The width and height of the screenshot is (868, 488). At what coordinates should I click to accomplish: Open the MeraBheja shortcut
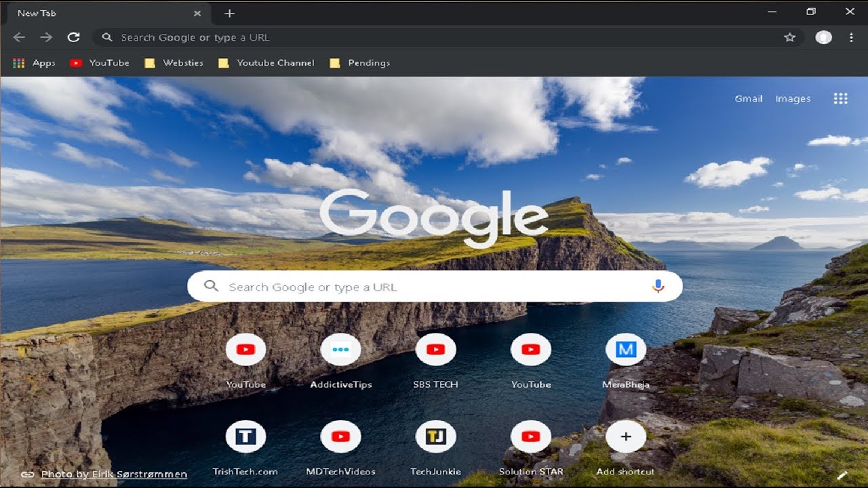coord(625,360)
